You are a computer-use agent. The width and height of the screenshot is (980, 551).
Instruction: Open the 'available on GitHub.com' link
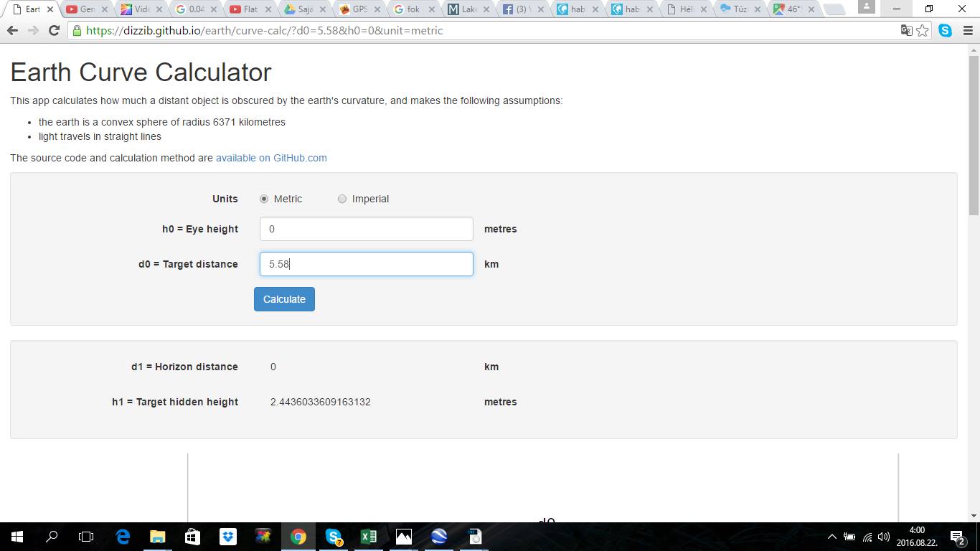(x=271, y=158)
